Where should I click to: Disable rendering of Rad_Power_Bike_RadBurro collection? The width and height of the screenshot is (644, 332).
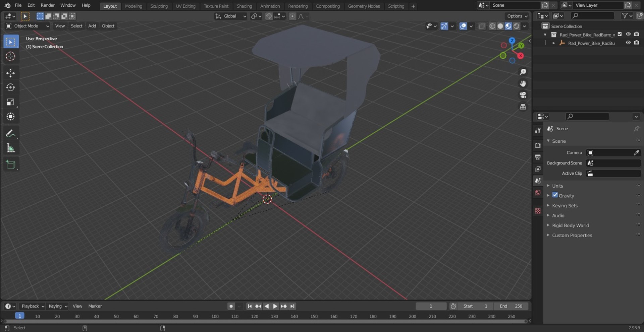coord(636,35)
